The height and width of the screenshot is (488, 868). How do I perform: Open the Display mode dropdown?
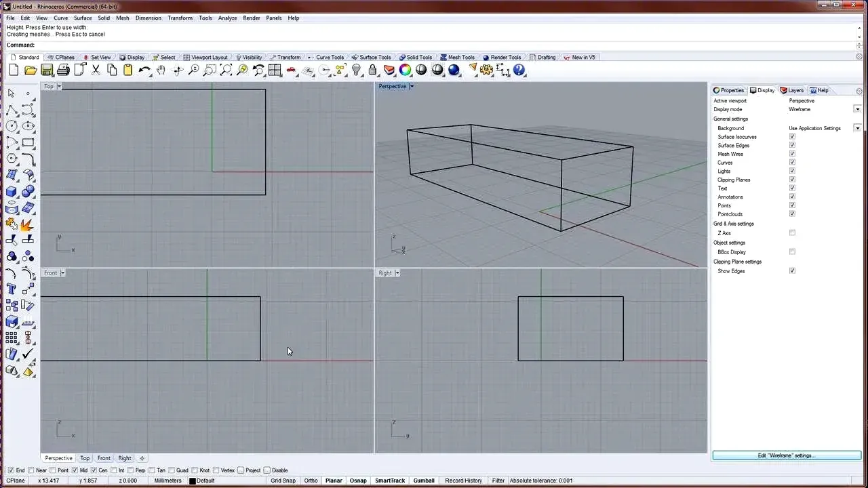tap(857, 109)
